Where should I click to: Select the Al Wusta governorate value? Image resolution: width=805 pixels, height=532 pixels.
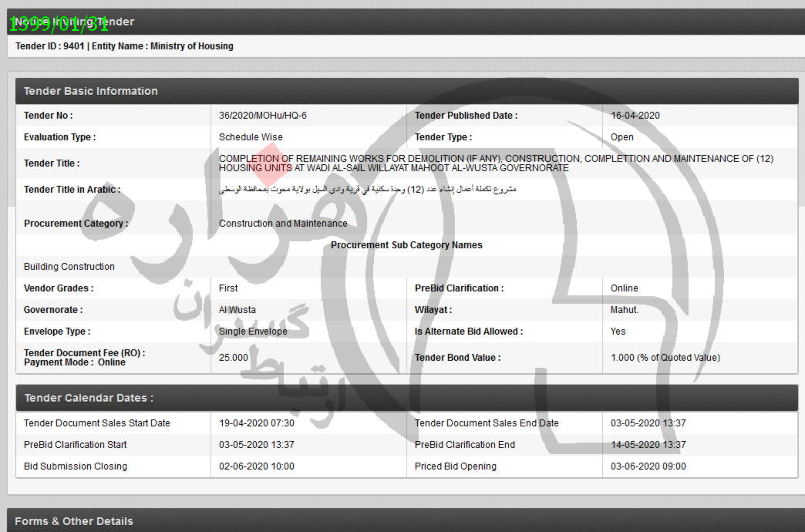tap(237, 310)
